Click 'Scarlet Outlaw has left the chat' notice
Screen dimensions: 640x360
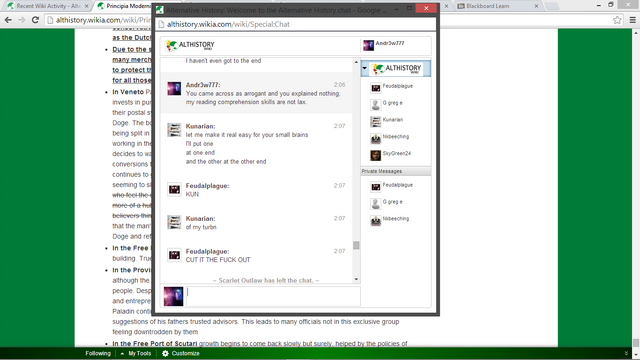(x=266, y=280)
